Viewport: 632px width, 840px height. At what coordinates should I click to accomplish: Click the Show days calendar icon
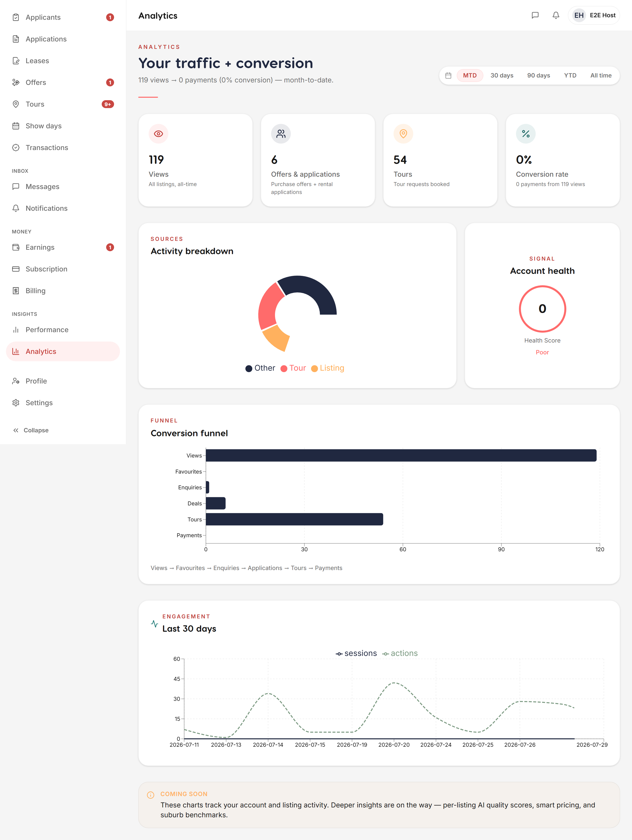[16, 126]
